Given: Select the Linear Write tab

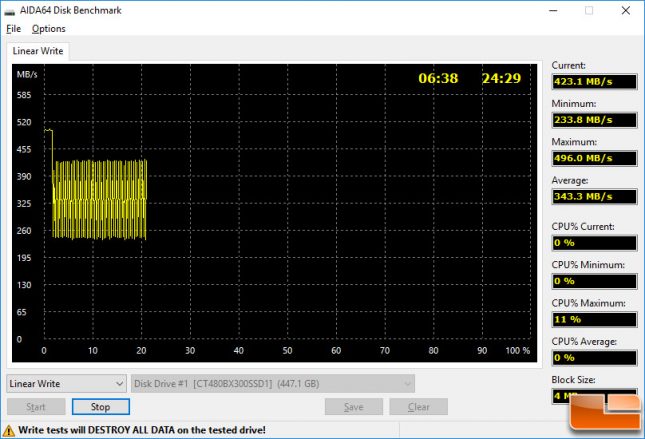Looking at the screenshot, I should 38,51.
